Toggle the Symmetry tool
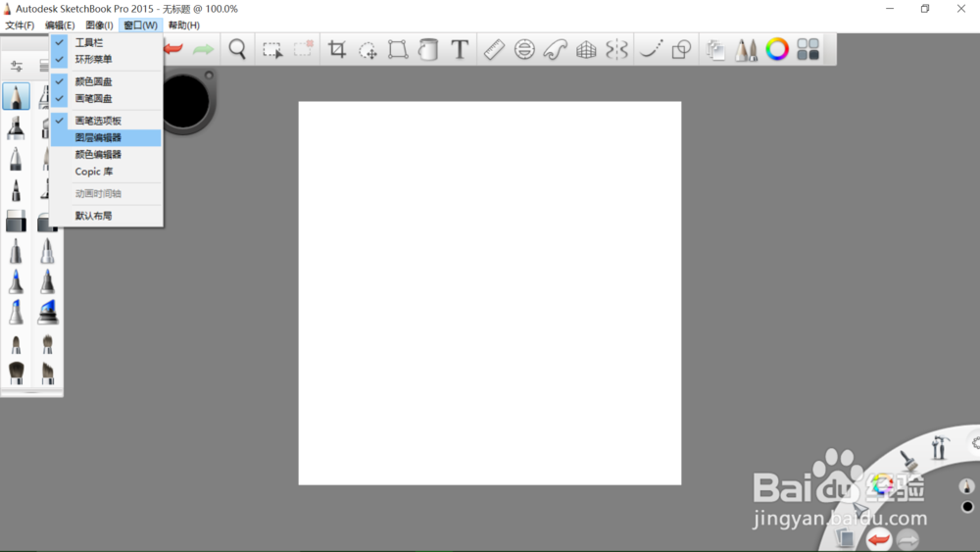 coord(616,49)
